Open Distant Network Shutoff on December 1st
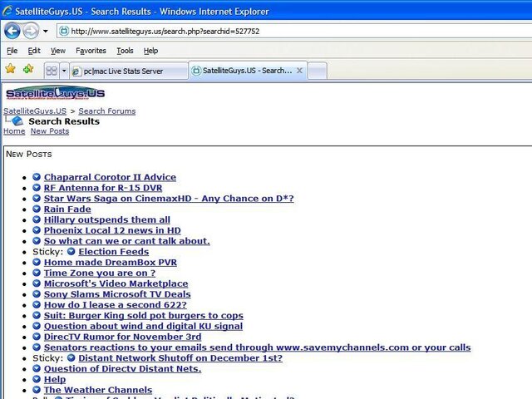Viewport: 532px width, 399px height. click(x=180, y=358)
